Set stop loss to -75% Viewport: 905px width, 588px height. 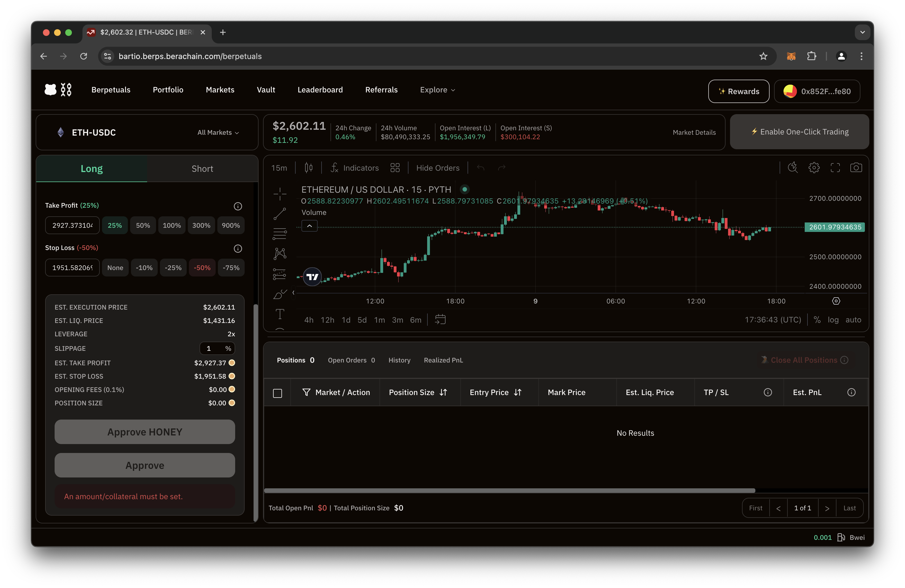pyautogui.click(x=231, y=268)
